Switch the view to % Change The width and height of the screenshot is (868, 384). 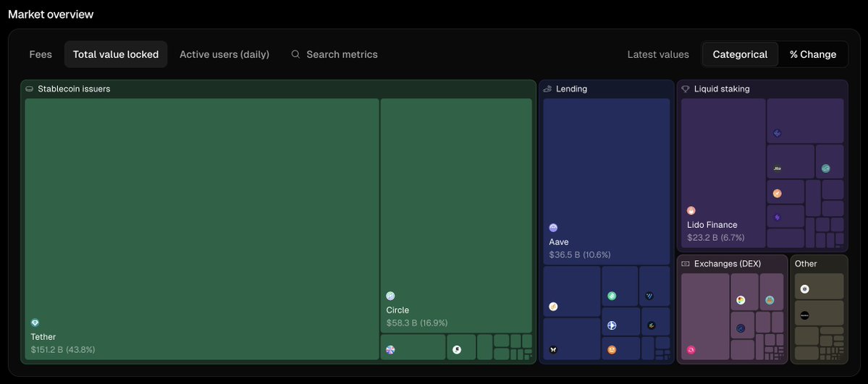click(813, 54)
